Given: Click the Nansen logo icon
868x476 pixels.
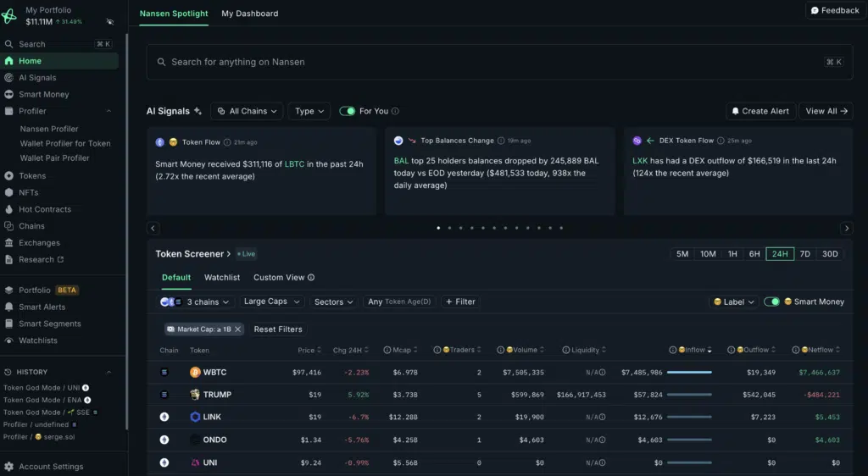Looking at the screenshot, I should coord(8,15).
